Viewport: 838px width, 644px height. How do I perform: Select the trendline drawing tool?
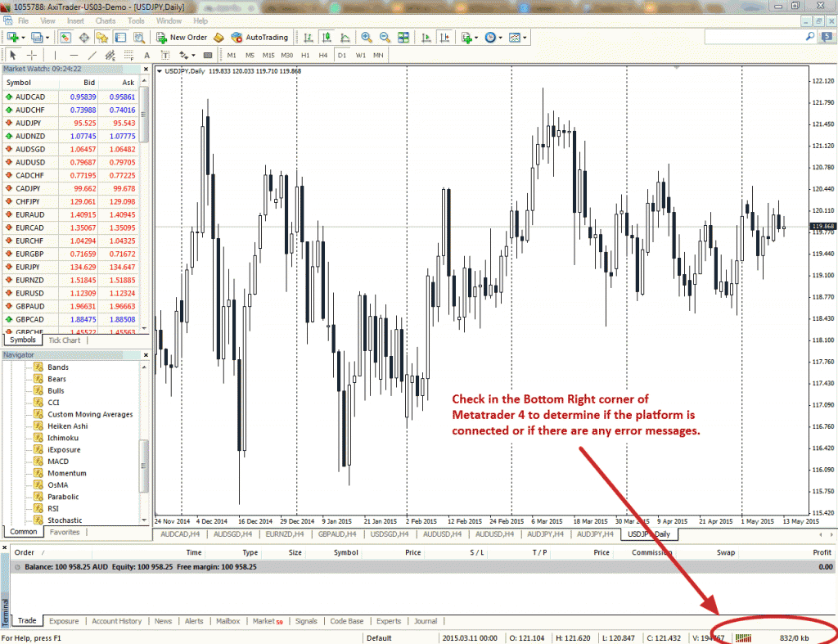92,55
